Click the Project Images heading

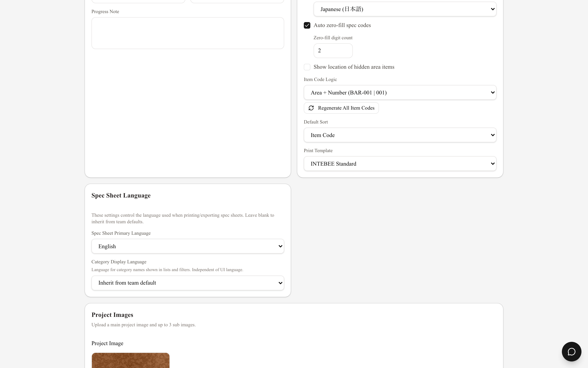(112, 315)
